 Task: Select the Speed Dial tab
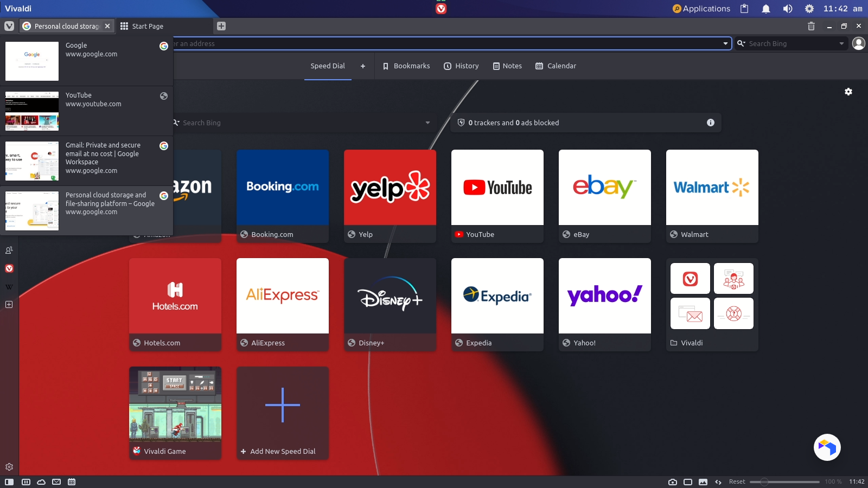coord(328,66)
